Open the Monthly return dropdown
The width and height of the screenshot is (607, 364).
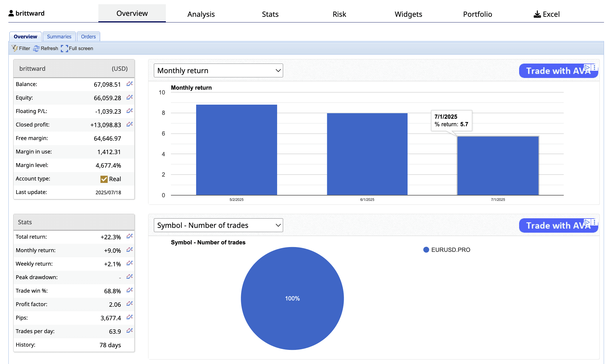pyautogui.click(x=218, y=70)
